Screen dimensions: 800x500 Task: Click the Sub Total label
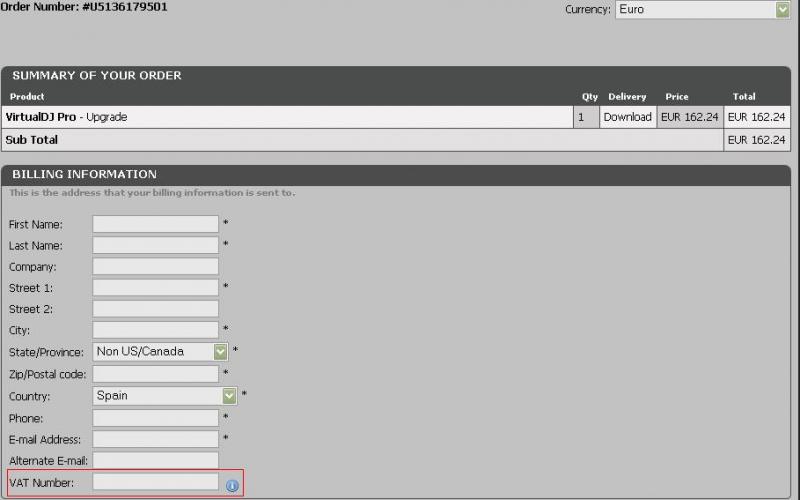coord(32,140)
